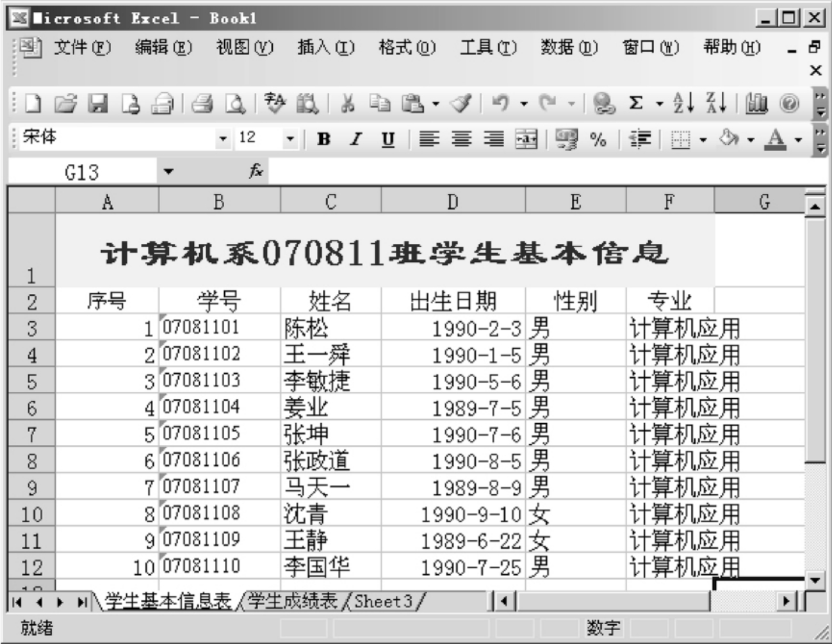Select row 5 header
This screenshot has height=644, width=832.
click(31, 382)
